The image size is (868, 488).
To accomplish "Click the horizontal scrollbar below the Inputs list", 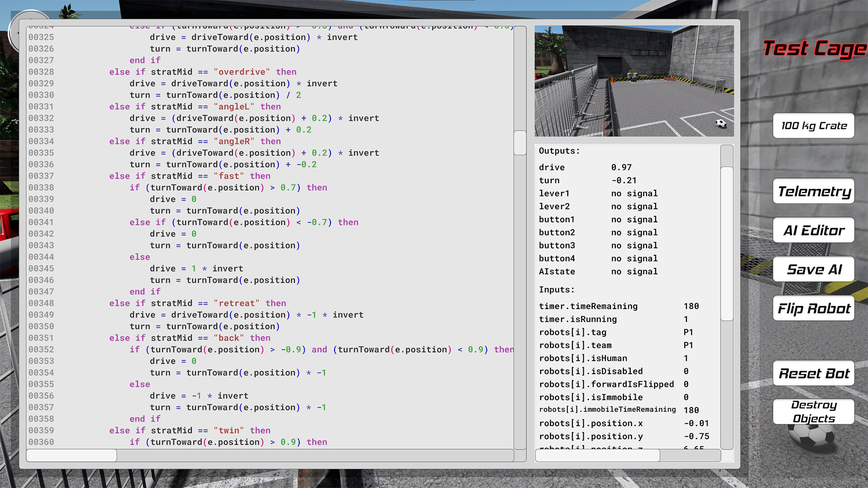I will pos(597,455).
